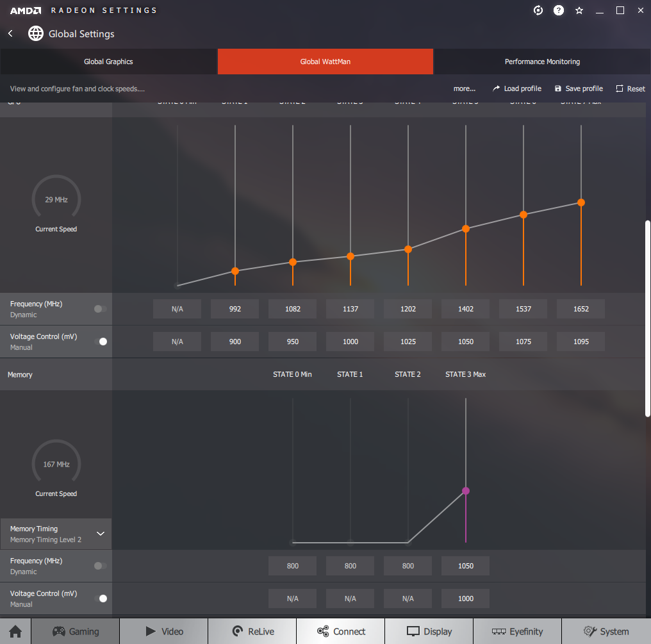Click the favorites star icon
This screenshot has height=644, width=651.
tap(579, 10)
